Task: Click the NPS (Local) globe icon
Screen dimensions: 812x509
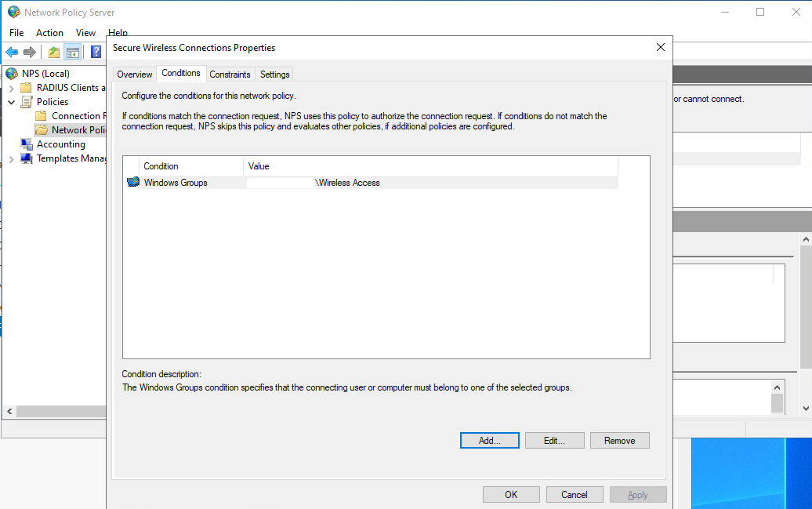Action: [11, 73]
